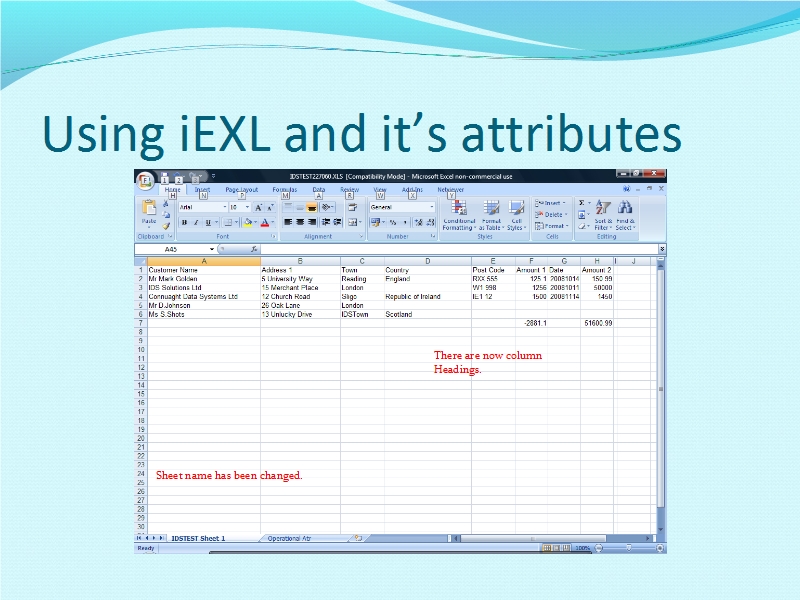The width and height of the screenshot is (800, 600).
Task: Switch to the Page Layout ribbon tab
Action: tap(241, 189)
